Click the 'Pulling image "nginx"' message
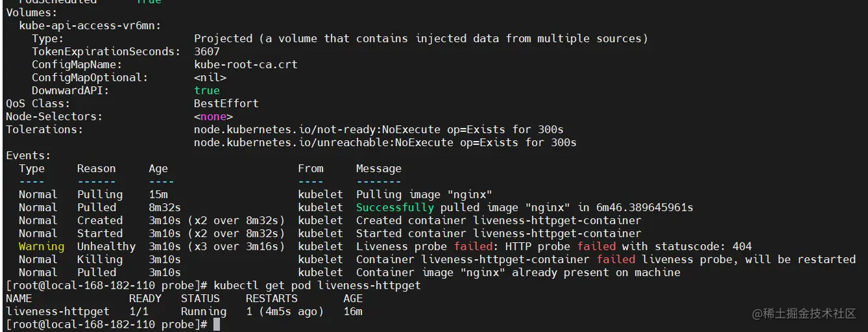 [x=424, y=194]
